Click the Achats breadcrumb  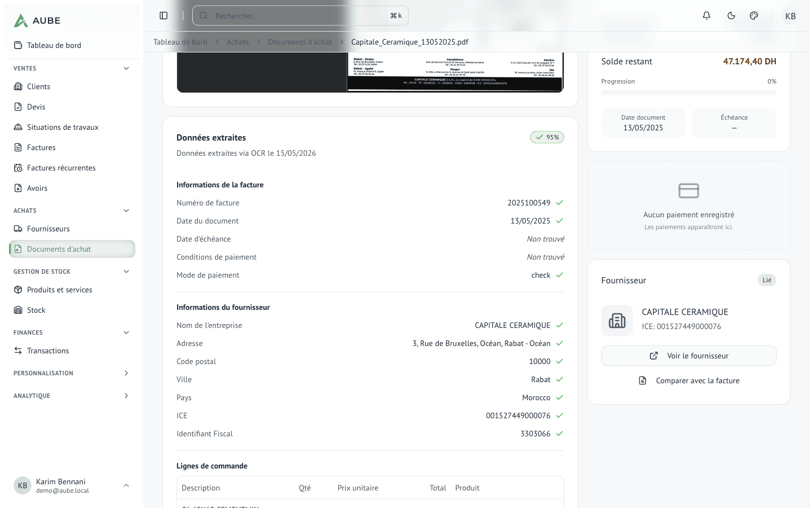tap(237, 42)
